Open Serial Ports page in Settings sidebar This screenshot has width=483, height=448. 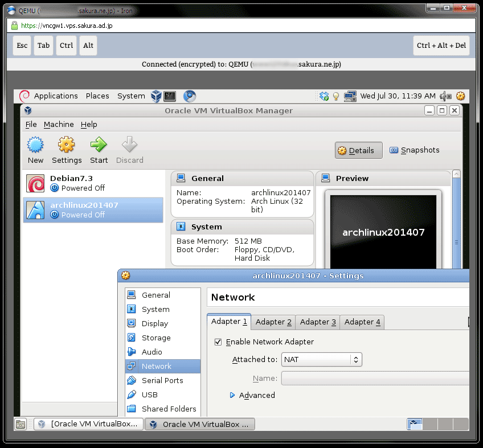click(163, 380)
